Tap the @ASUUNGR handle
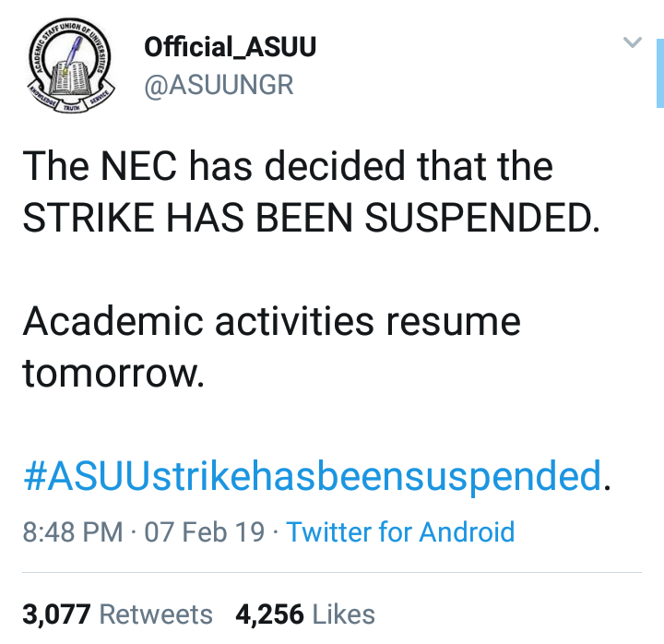Image resolution: width=664 pixels, height=644 pixels. pos(219,86)
